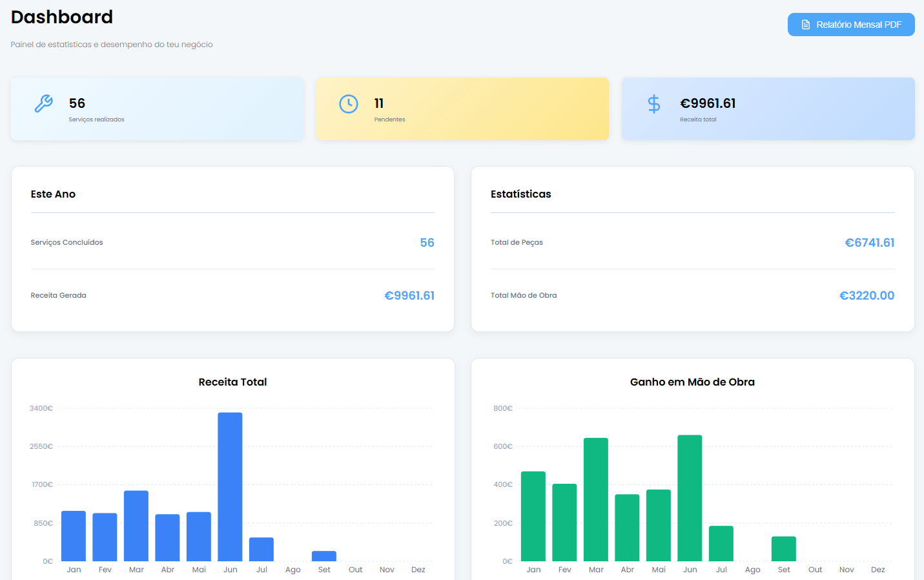Select the 'Receita total' card label

coord(698,119)
